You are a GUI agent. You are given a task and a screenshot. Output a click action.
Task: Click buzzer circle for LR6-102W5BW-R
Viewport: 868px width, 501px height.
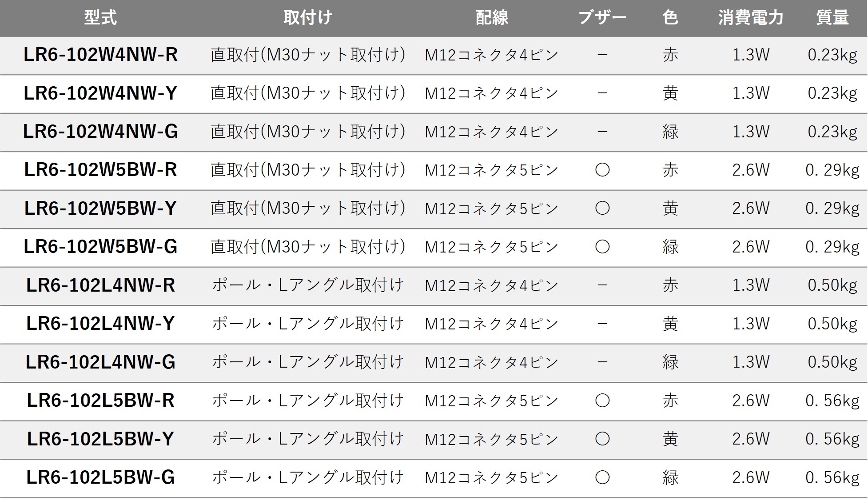click(602, 170)
